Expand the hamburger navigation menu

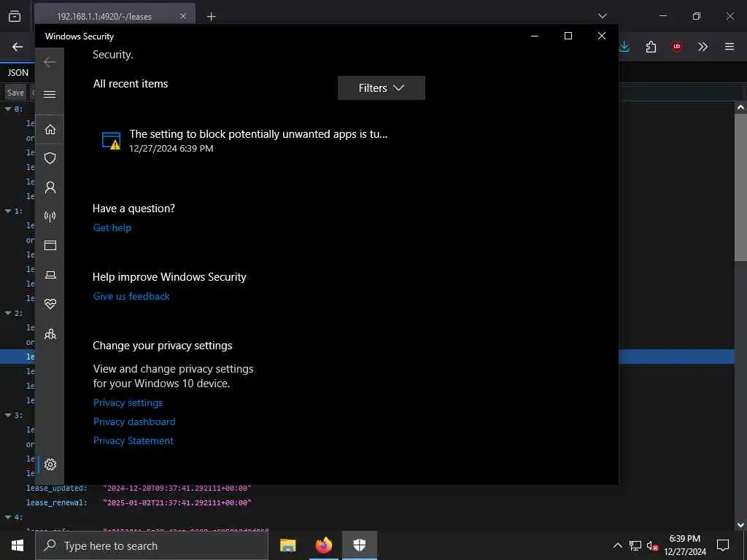pos(50,94)
